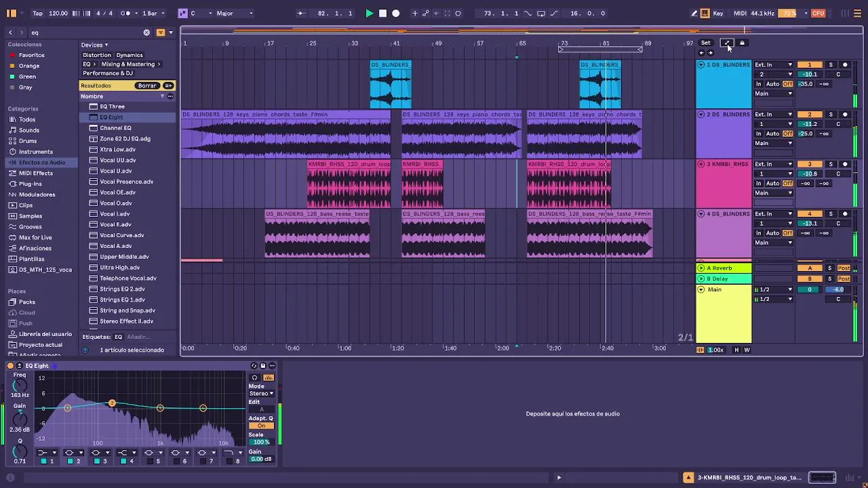
Task: Click the MIDI arrangement overdub plus icon
Action: 415,13
